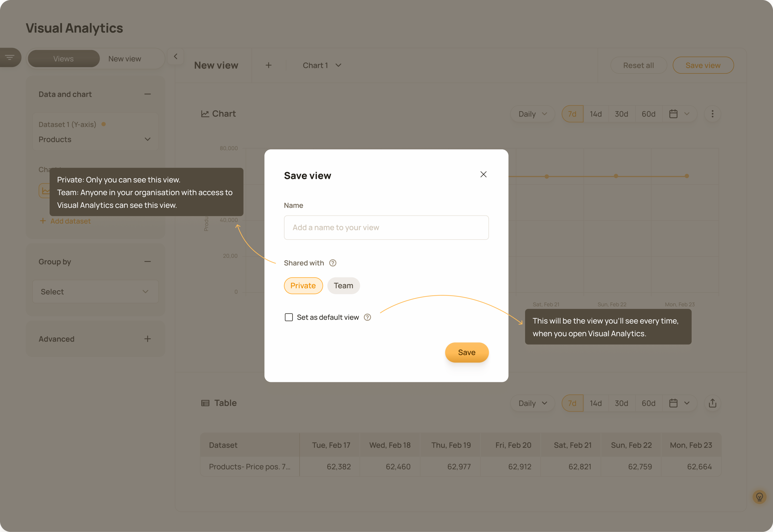The image size is (773, 532).
Task: Click Add dataset link
Action: pos(65,221)
